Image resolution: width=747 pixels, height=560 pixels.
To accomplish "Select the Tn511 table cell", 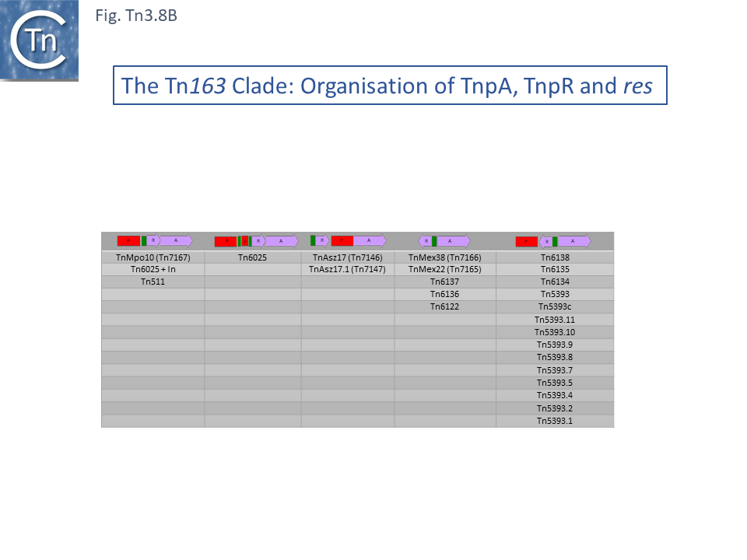I will click(x=153, y=282).
